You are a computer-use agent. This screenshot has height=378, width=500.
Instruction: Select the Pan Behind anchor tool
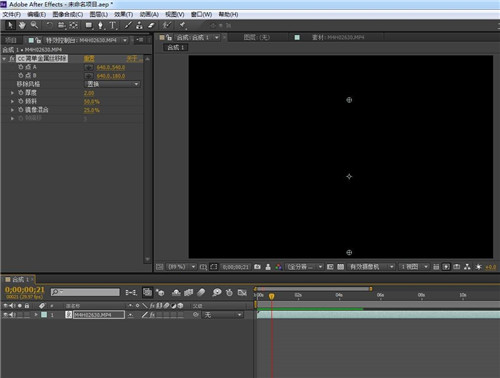[74, 25]
